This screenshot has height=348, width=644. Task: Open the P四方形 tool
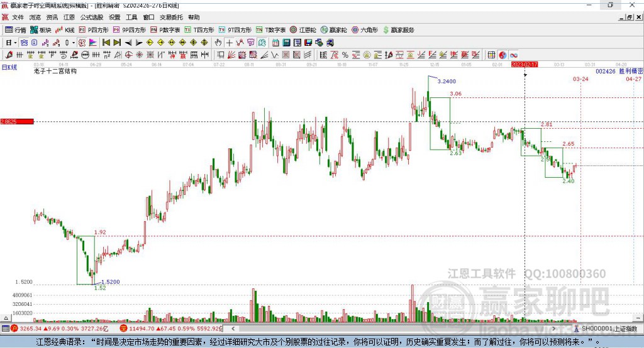point(94,30)
